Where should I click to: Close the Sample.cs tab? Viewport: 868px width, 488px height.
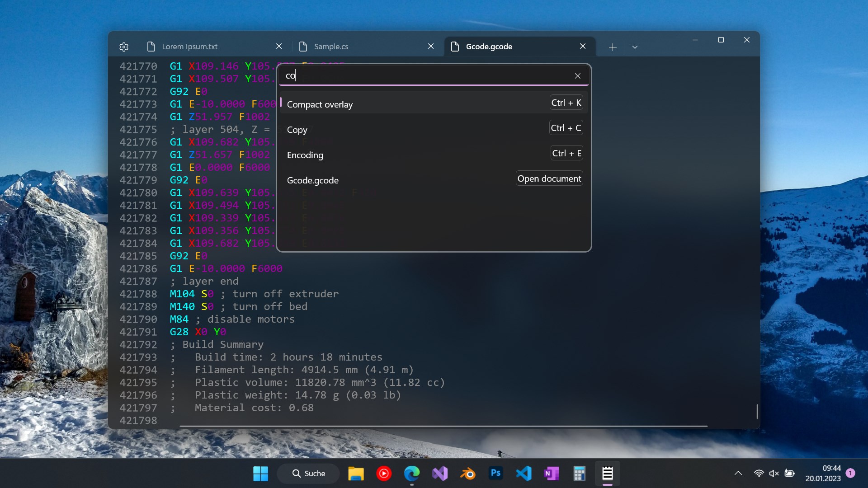pos(431,46)
